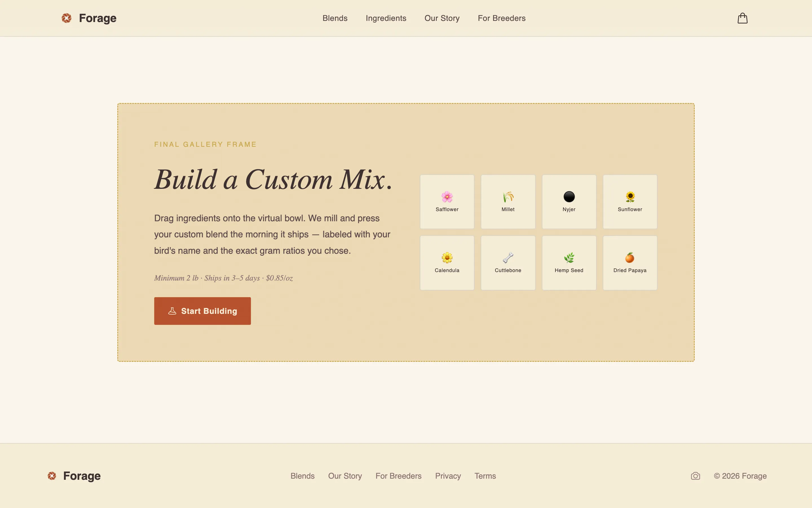Click the Minimum 2 lb shipping note
The height and width of the screenshot is (508, 812).
(x=224, y=278)
